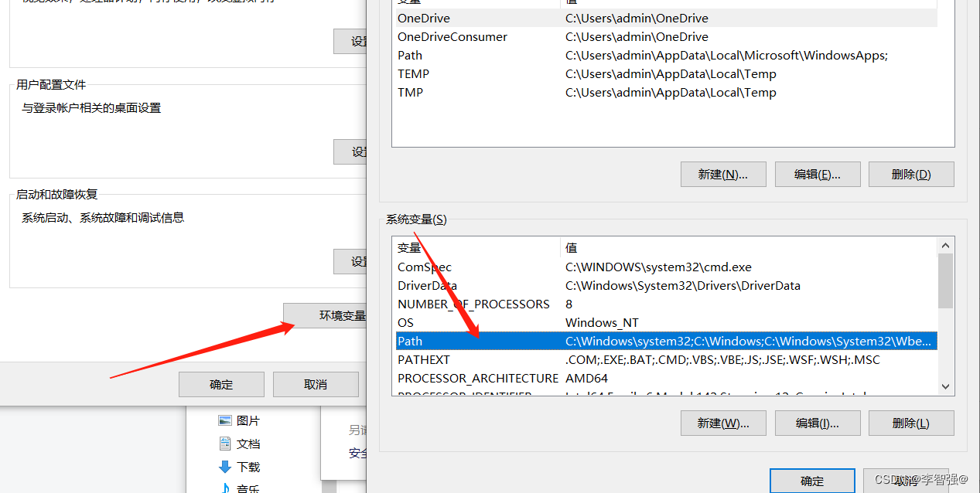Click the value 8 cell
The image size is (980, 493).
[569, 304]
